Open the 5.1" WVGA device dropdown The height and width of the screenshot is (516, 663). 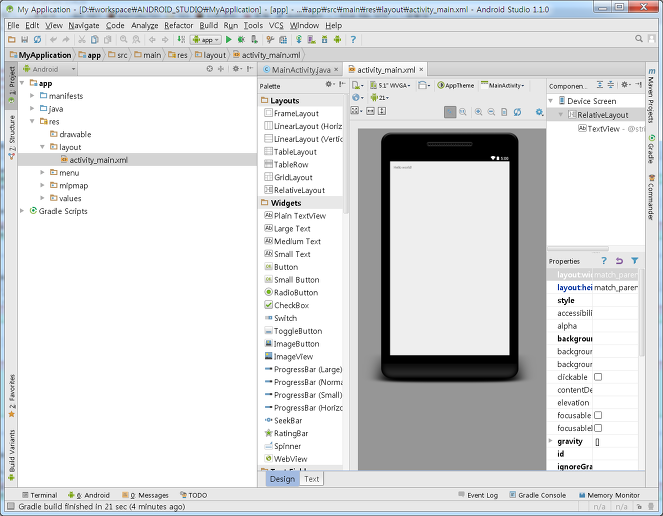point(390,85)
